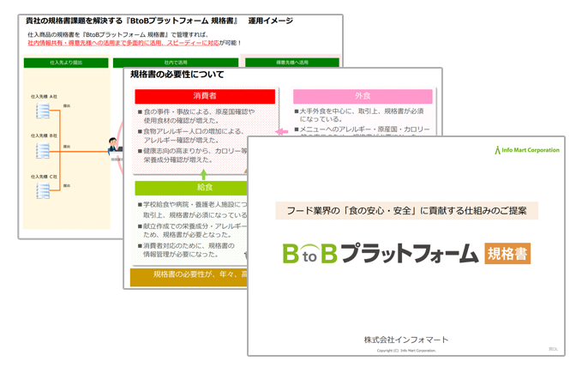Select the 仕入先より提出 green header
Image resolution: width=588 pixels, height=373 pixels.
pyautogui.click(x=66, y=63)
